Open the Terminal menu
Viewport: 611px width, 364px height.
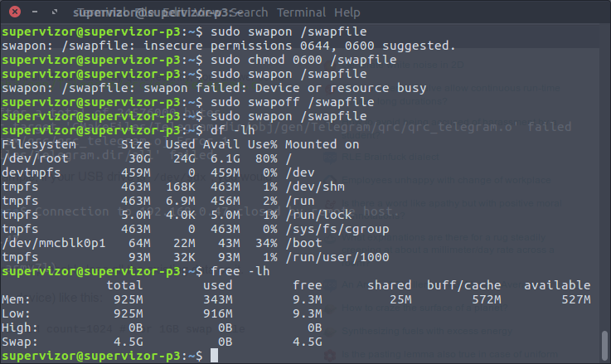click(301, 12)
